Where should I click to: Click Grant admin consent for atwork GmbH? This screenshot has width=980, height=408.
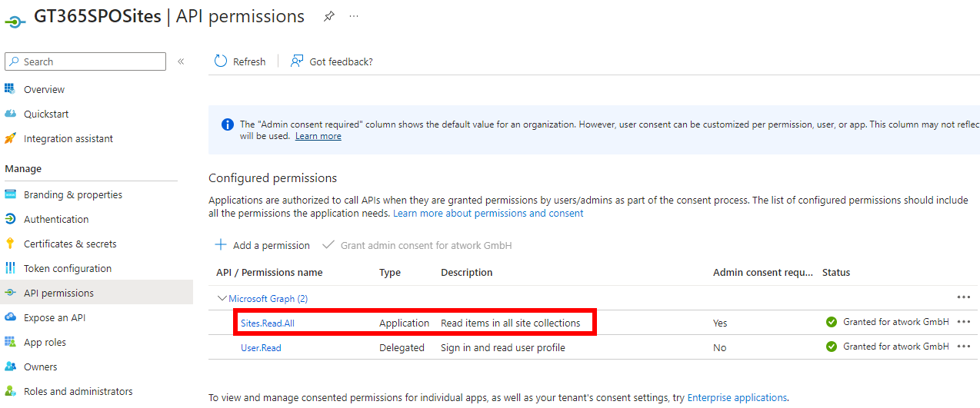click(426, 245)
